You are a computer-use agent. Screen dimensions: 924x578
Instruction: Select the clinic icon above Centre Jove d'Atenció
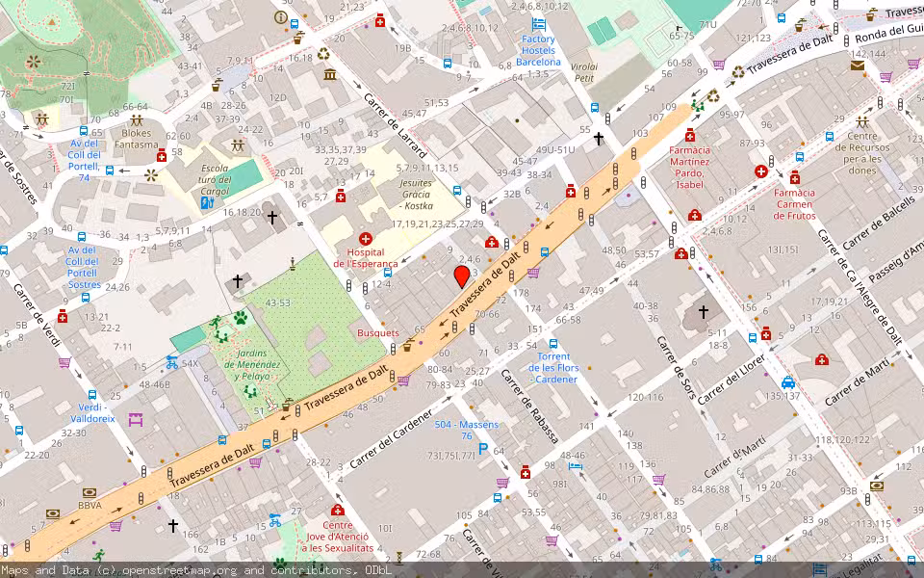338,510
